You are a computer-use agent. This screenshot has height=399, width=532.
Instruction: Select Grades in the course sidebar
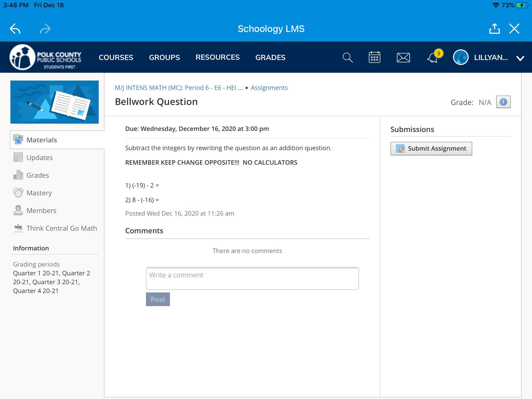(38, 175)
